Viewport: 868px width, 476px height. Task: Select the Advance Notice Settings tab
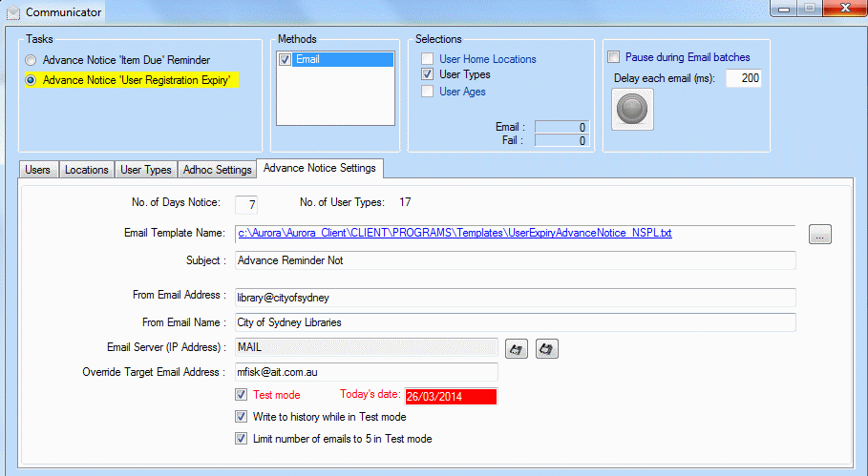[x=319, y=168]
